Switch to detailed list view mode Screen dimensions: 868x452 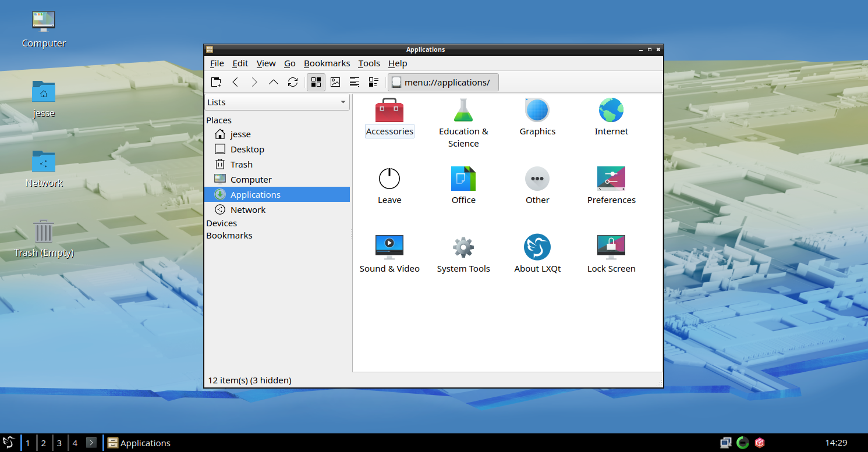coord(374,82)
